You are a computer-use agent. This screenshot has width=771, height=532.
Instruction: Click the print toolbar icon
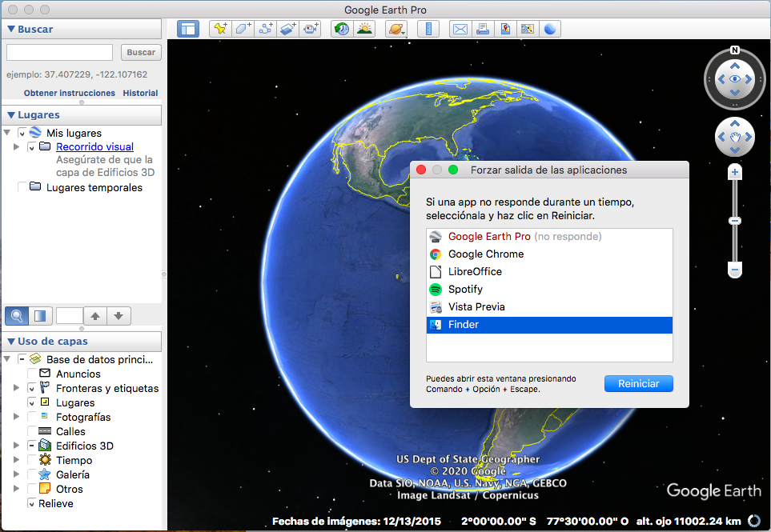click(x=483, y=29)
